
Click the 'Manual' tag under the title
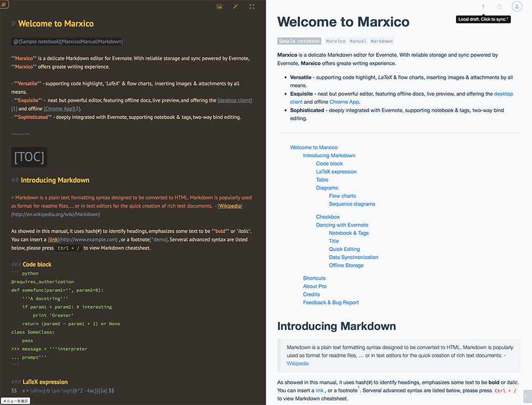point(358,41)
